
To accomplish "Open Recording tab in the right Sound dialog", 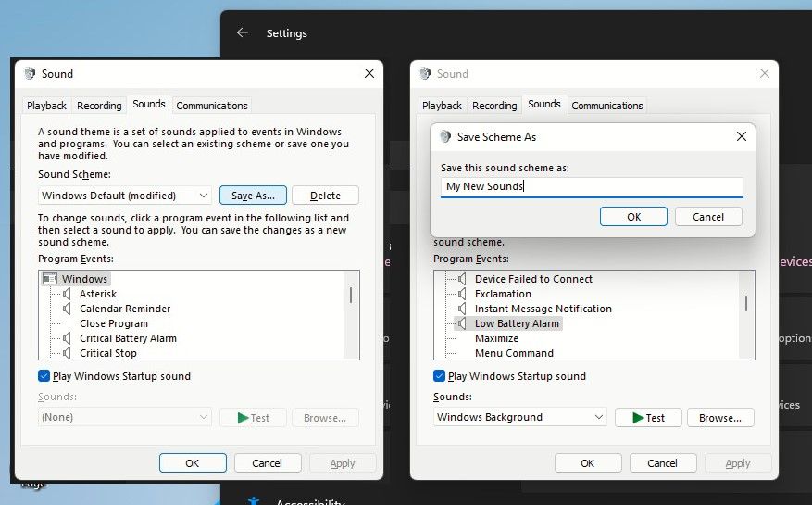I will tap(494, 106).
